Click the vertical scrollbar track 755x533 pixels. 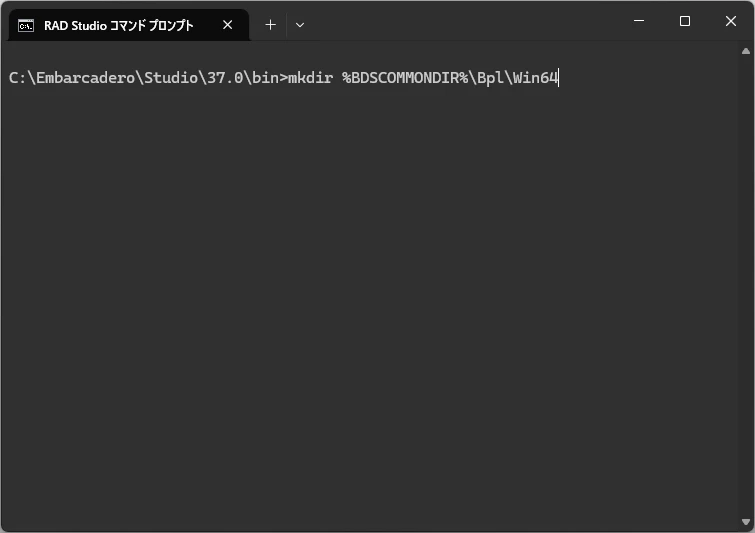(x=746, y=286)
